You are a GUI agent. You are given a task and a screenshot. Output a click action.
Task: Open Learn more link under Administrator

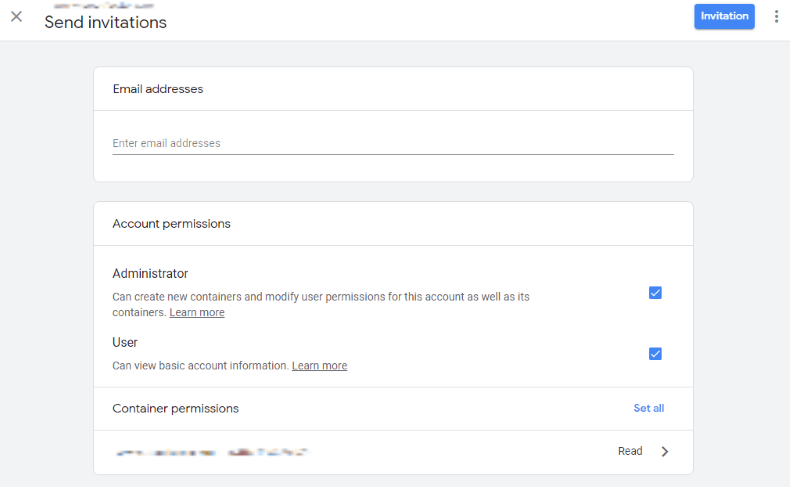tap(197, 313)
